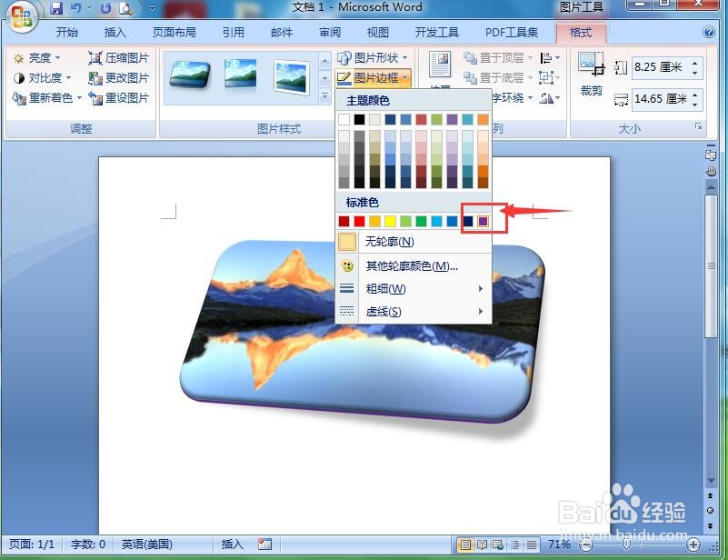Save document via quick access toolbar
Viewport: 728px width, 560px height.
(56, 8)
